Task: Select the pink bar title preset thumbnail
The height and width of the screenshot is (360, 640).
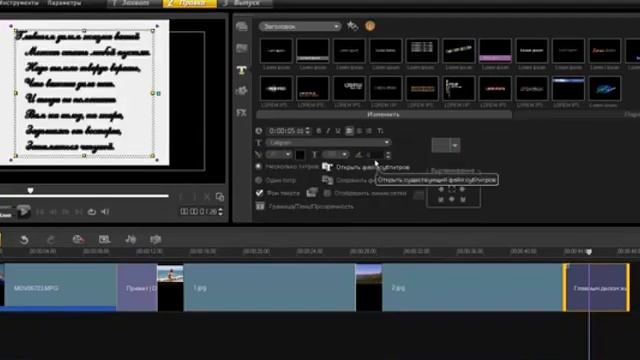Action: click(x=495, y=51)
